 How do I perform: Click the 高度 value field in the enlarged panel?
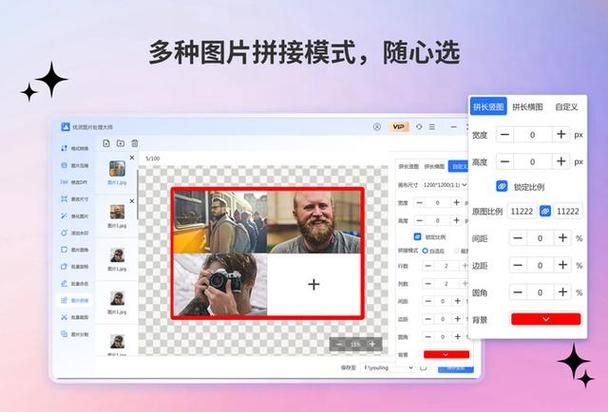532,161
